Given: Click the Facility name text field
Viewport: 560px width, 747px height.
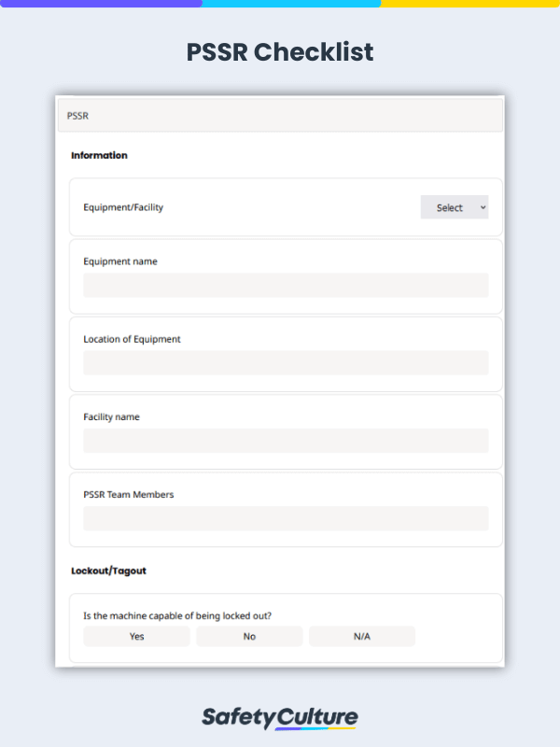Looking at the screenshot, I should pos(286,440).
